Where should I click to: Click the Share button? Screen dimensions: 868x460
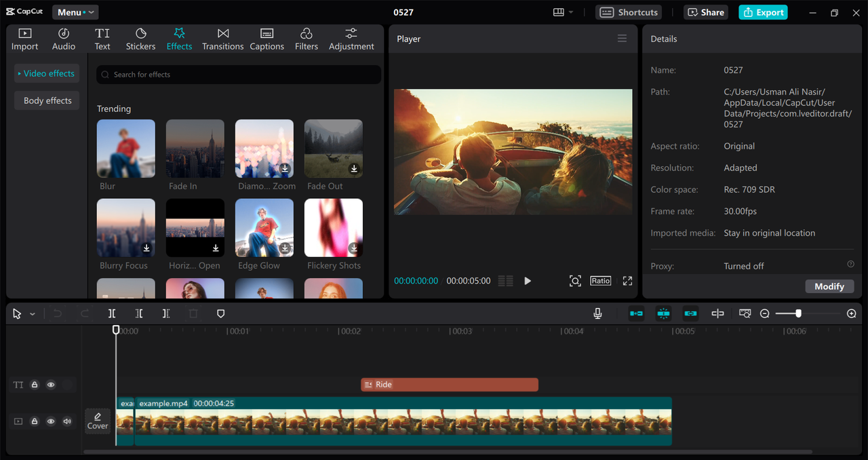(x=705, y=12)
